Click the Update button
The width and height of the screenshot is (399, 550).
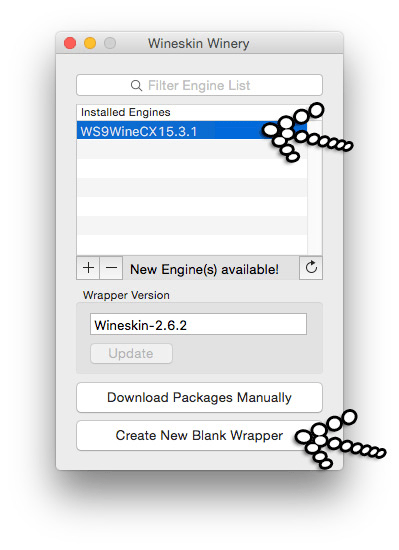coord(131,353)
